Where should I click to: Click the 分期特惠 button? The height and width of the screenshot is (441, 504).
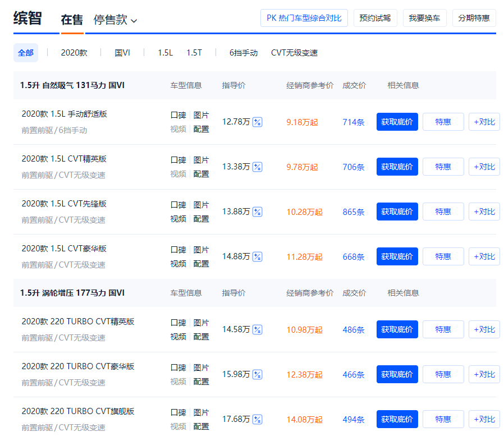coord(474,18)
